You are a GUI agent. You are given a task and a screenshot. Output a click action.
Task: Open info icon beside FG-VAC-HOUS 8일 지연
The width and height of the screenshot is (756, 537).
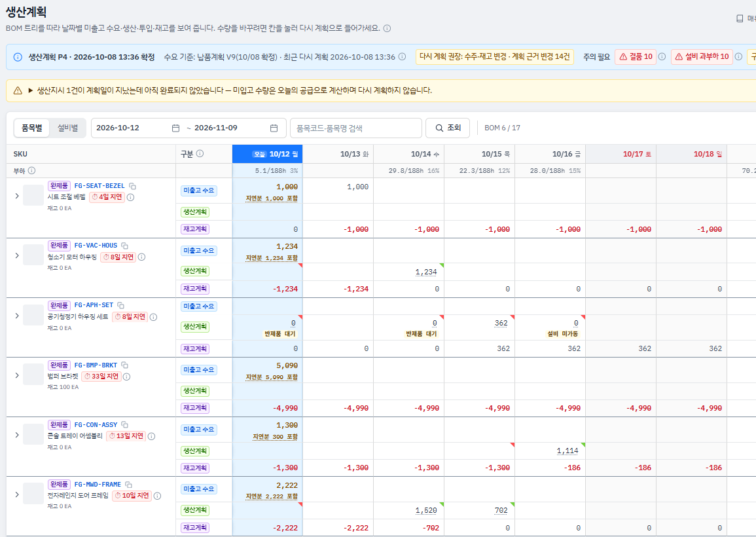142,257
